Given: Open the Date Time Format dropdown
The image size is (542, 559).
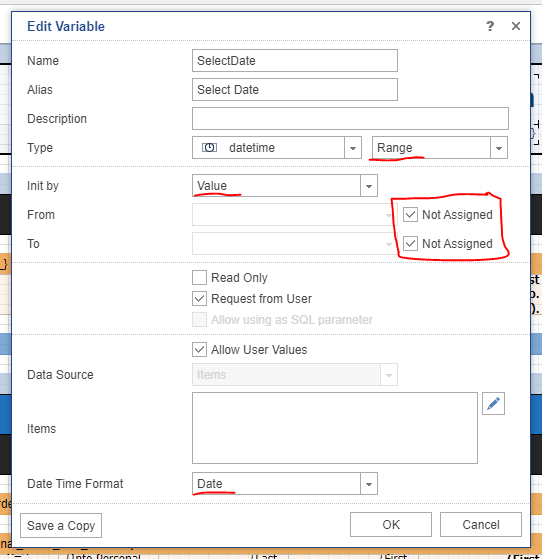Looking at the screenshot, I should (x=369, y=484).
